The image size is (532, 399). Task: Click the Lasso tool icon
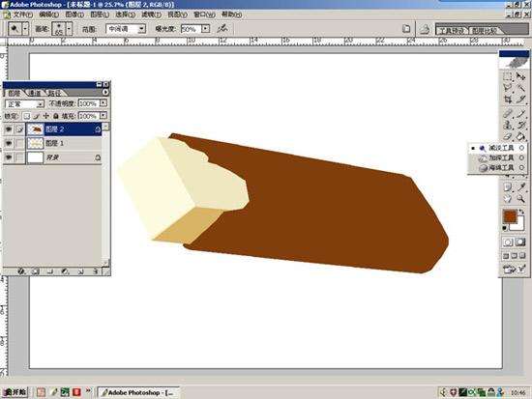[508, 88]
